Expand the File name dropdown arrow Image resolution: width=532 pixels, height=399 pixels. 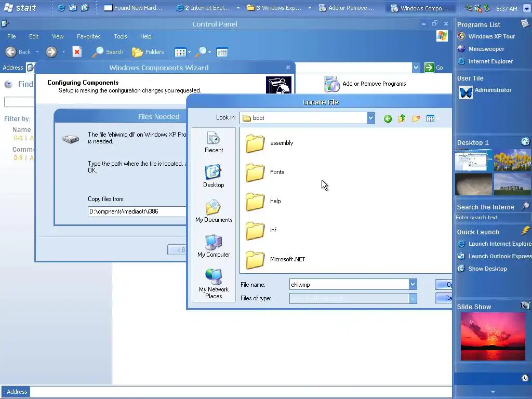(x=413, y=284)
